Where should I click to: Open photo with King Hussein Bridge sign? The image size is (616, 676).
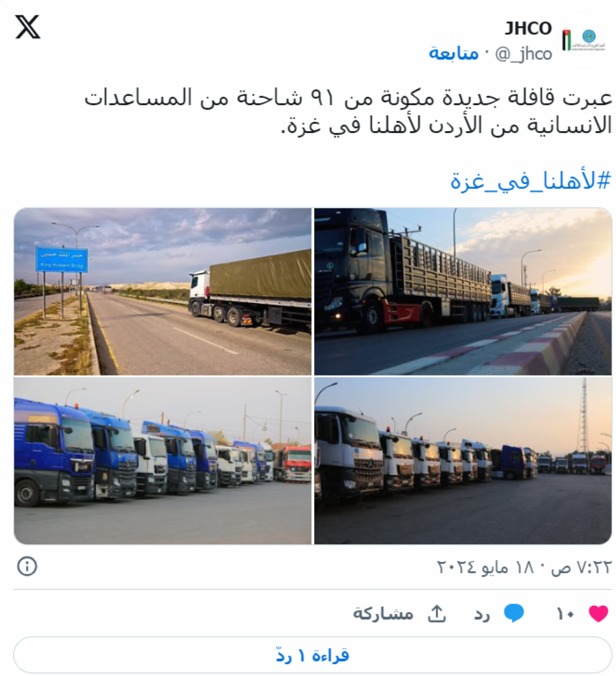pyautogui.click(x=163, y=291)
